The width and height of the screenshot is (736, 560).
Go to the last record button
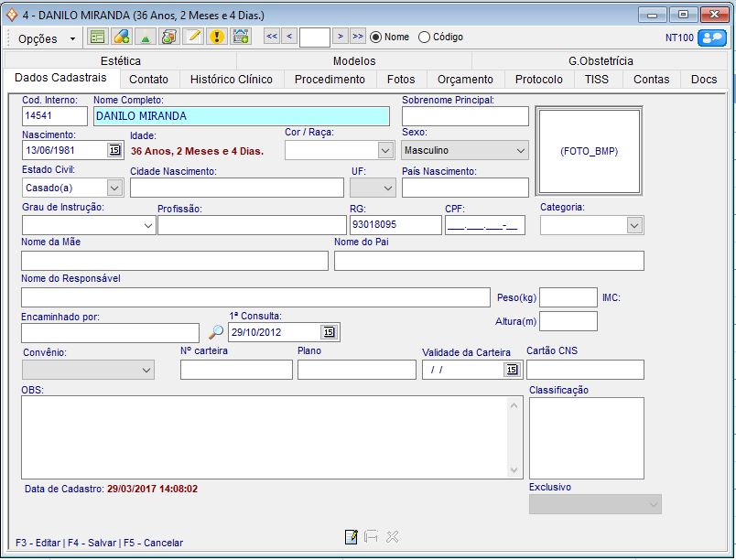click(357, 37)
